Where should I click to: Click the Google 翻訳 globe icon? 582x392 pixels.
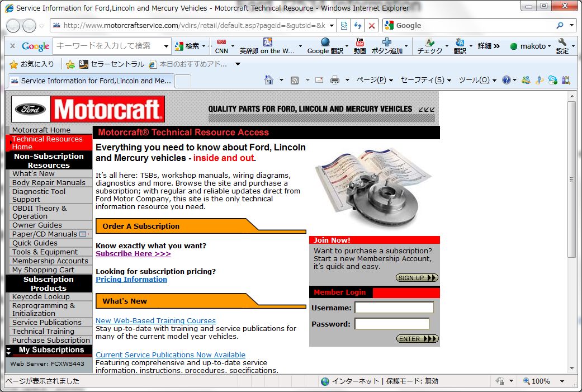(x=325, y=42)
